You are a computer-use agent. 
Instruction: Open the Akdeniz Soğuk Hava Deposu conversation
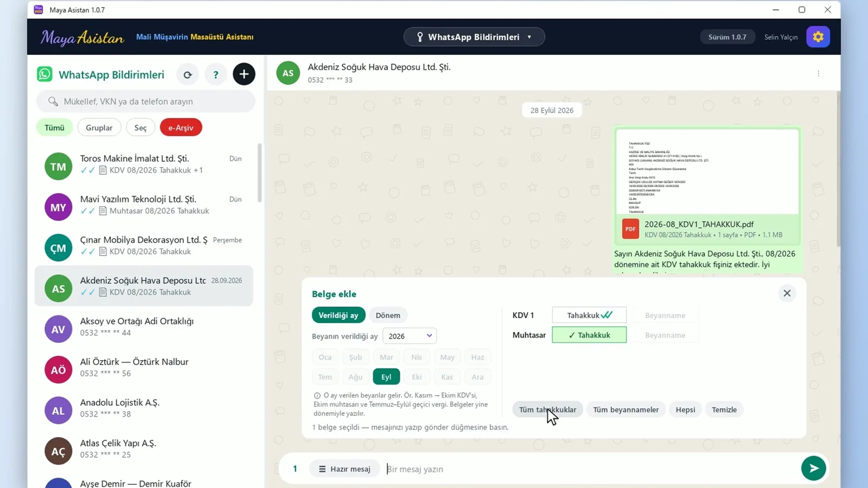(x=144, y=286)
